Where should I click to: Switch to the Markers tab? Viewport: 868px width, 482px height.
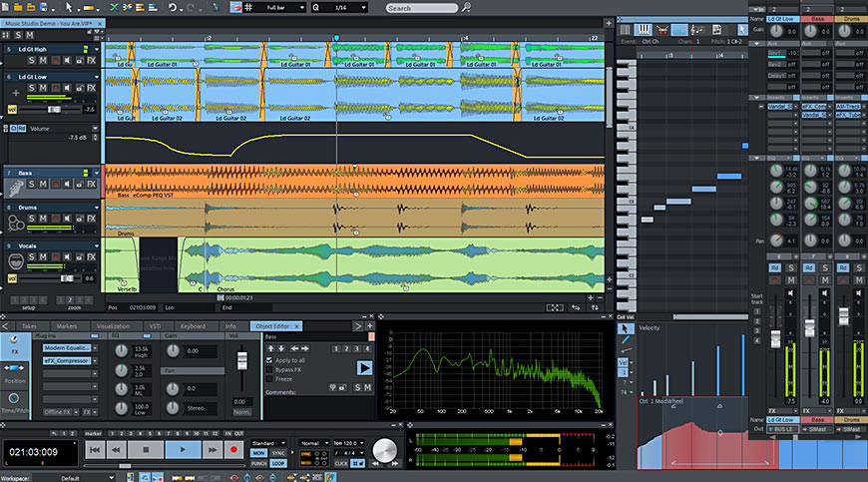[67, 326]
